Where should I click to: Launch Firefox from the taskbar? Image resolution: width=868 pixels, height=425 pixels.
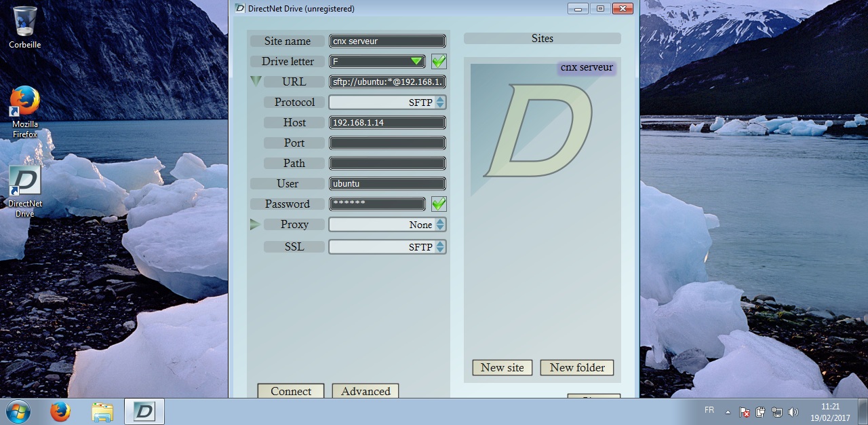[x=60, y=411]
